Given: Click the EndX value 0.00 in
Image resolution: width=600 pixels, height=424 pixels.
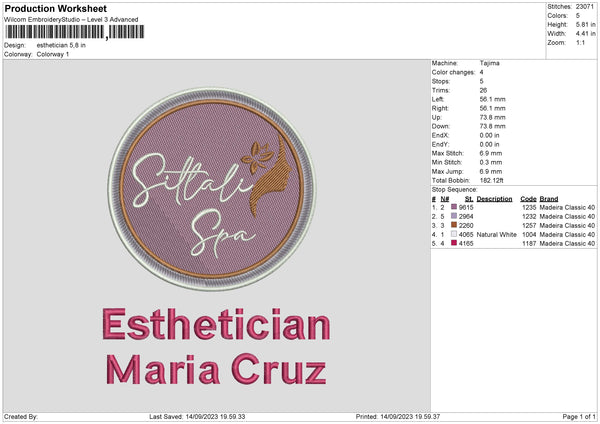Looking at the screenshot, I should [x=489, y=135].
